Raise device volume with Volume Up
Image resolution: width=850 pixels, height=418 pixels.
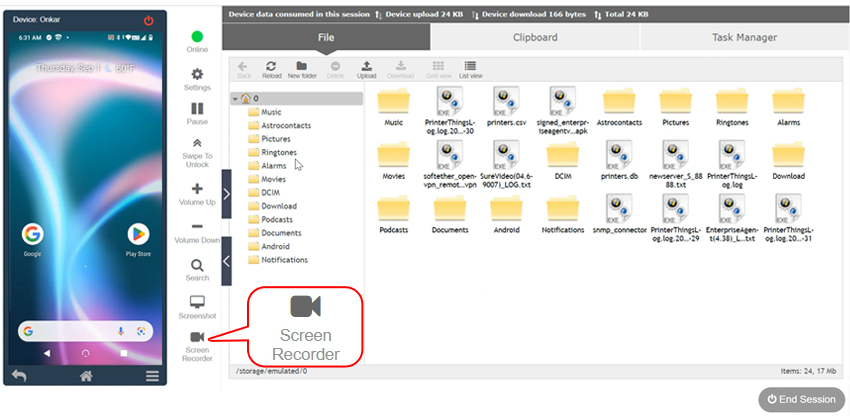pyautogui.click(x=197, y=194)
